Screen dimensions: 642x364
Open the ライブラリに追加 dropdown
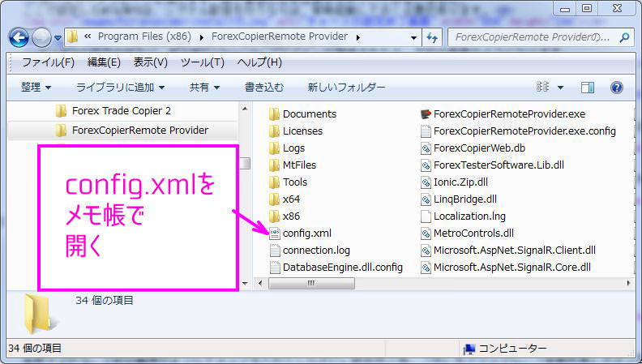click(120, 88)
